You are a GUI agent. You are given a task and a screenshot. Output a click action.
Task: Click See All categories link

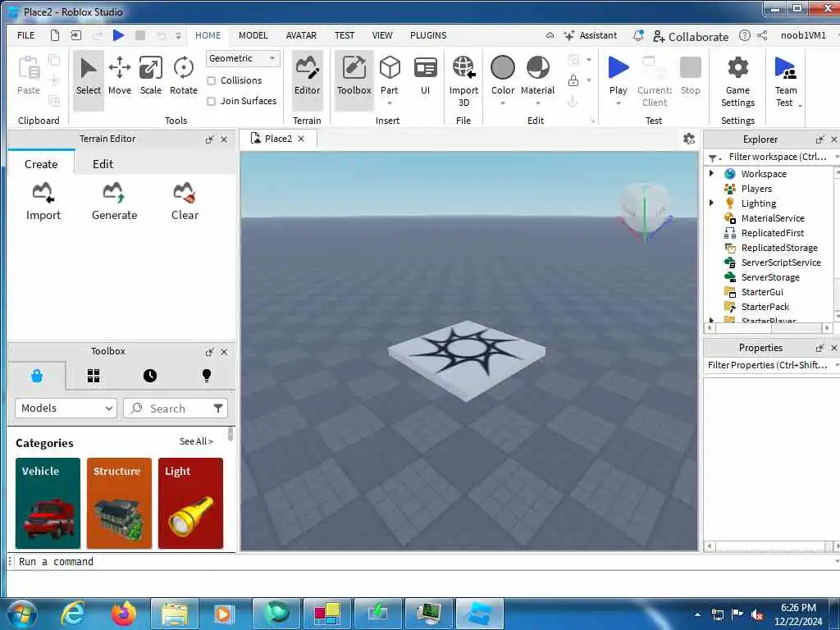196,441
